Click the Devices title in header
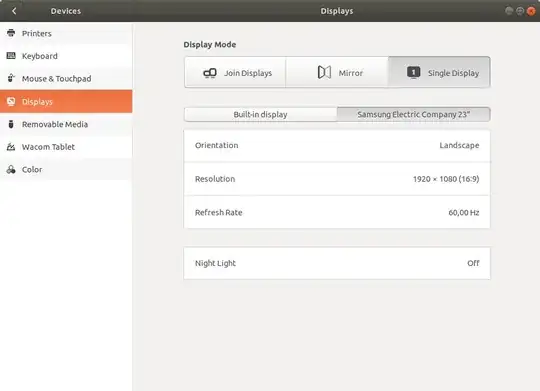Screen dimensions: 540x391 click(66, 11)
